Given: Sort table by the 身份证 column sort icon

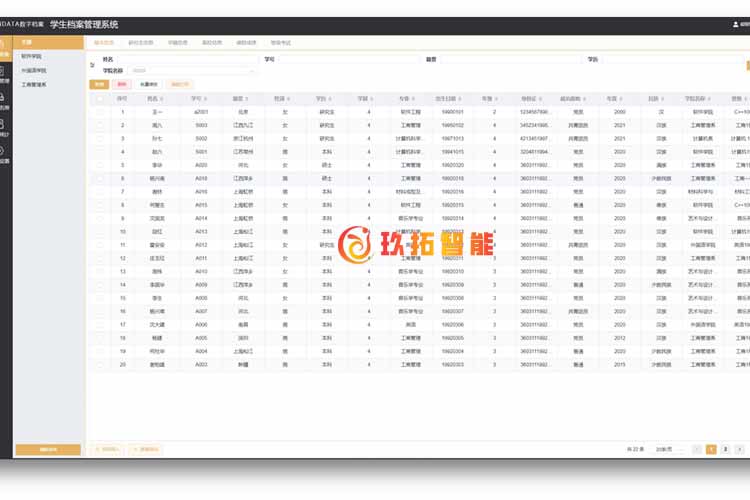Looking at the screenshot, I should pos(540,99).
